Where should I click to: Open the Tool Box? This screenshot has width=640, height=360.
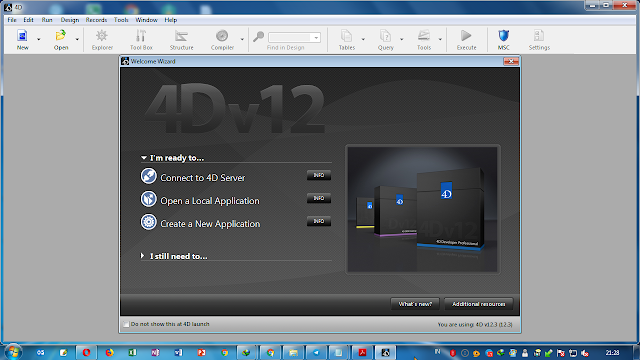point(141,36)
